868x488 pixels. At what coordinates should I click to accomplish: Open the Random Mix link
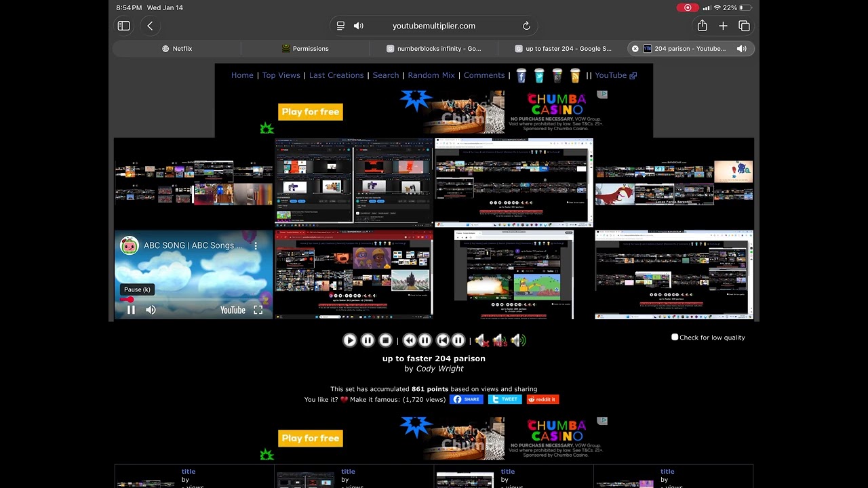[x=431, y=75]
